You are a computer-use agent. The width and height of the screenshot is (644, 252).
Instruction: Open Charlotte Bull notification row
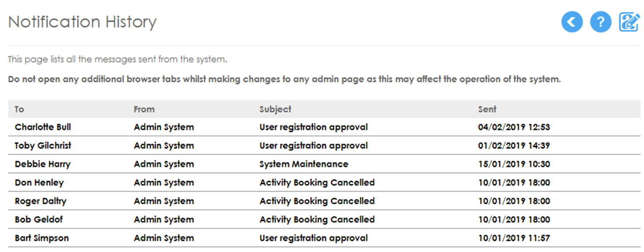tap(324, 127)
